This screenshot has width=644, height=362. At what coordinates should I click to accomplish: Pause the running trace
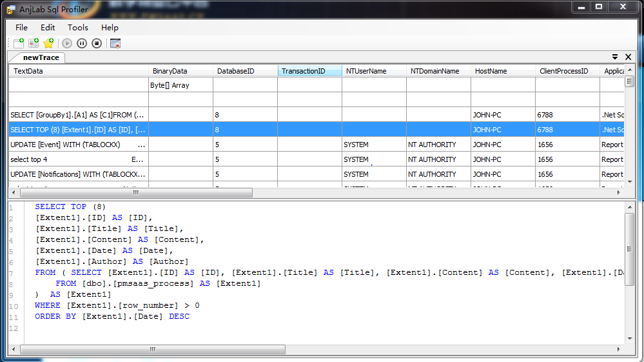click(82, 43)
